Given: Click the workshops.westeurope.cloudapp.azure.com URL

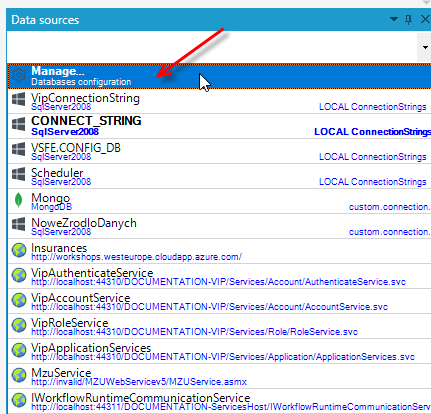Looking at the screenshot, I should pos(136,257).
